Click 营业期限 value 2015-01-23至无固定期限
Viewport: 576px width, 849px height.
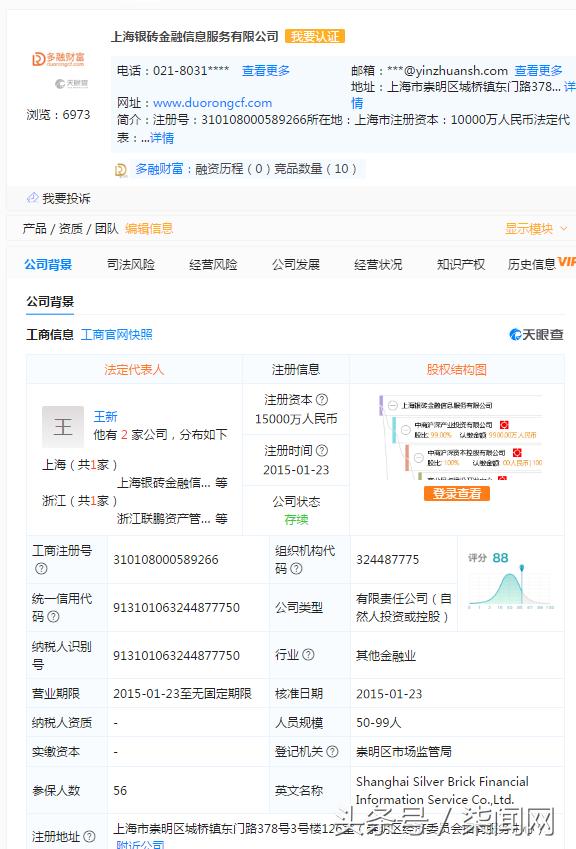[182, 694]
